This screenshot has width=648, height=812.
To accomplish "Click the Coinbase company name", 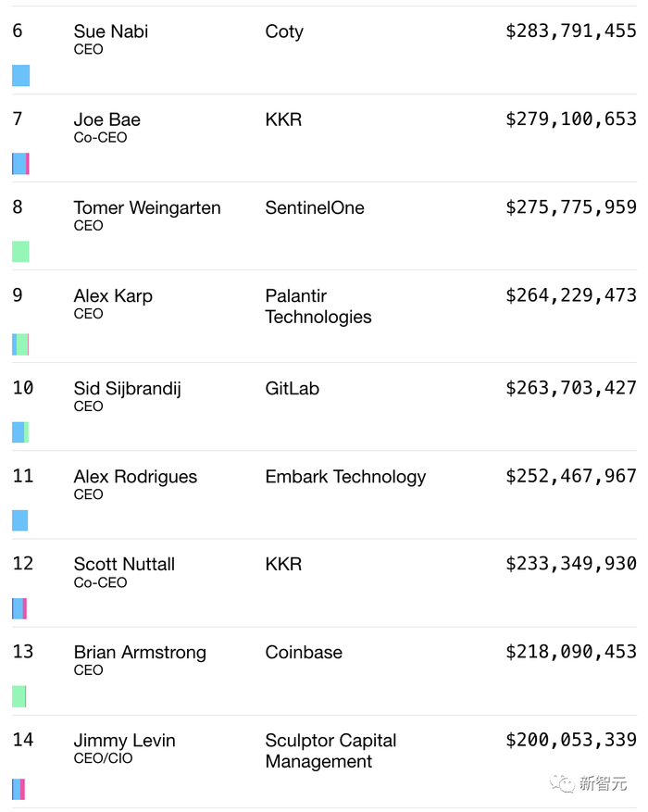I will click(304, 653).
